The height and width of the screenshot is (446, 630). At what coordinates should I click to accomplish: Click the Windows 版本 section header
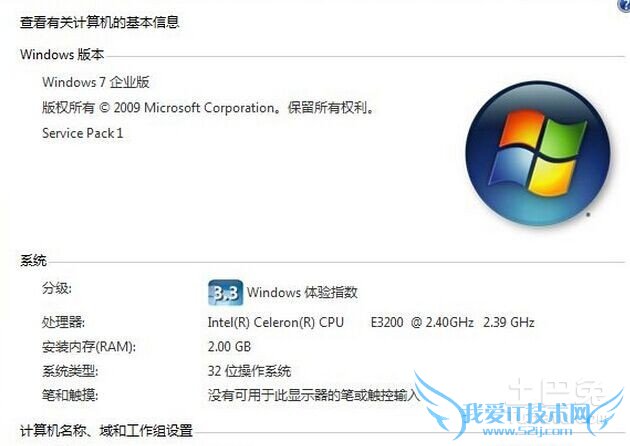(x=62, y=54)
